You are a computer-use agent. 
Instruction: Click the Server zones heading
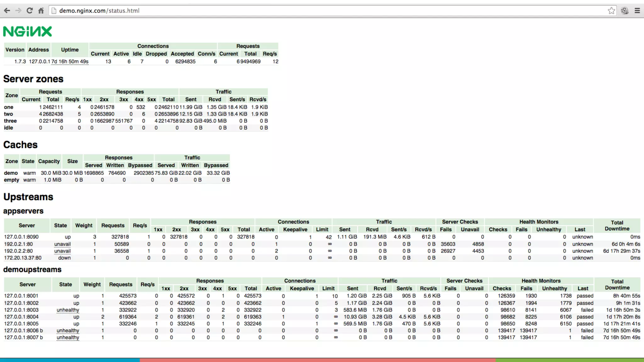[x=33, y=79]
